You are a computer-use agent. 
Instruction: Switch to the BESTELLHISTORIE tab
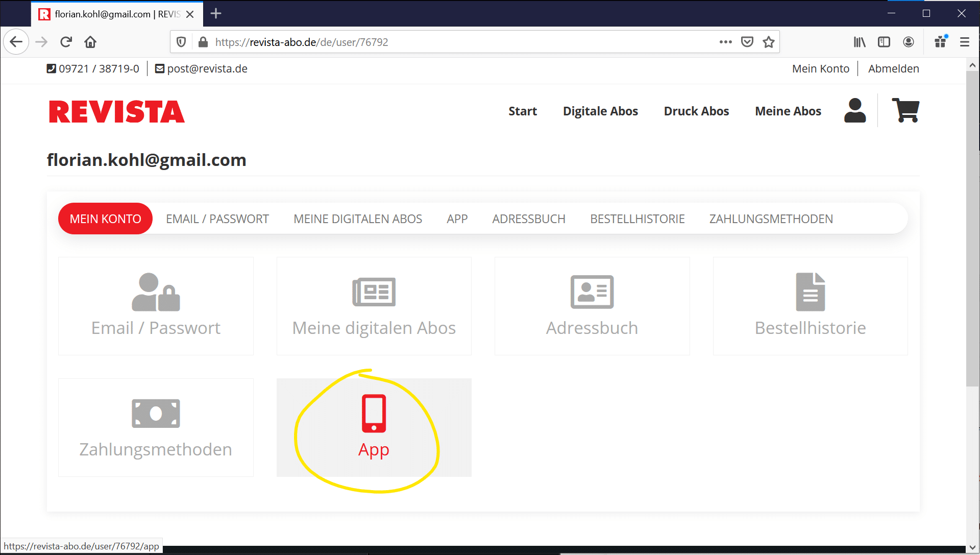click(638, 219)
